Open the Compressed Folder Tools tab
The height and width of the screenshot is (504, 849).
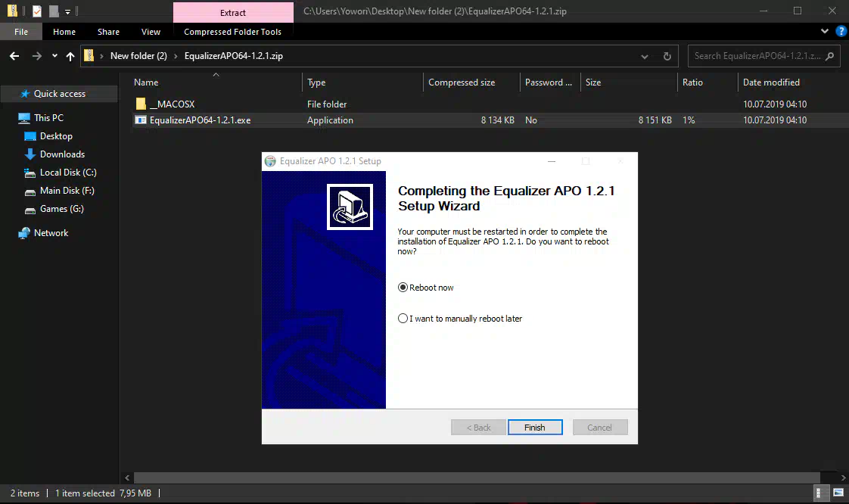233,32
